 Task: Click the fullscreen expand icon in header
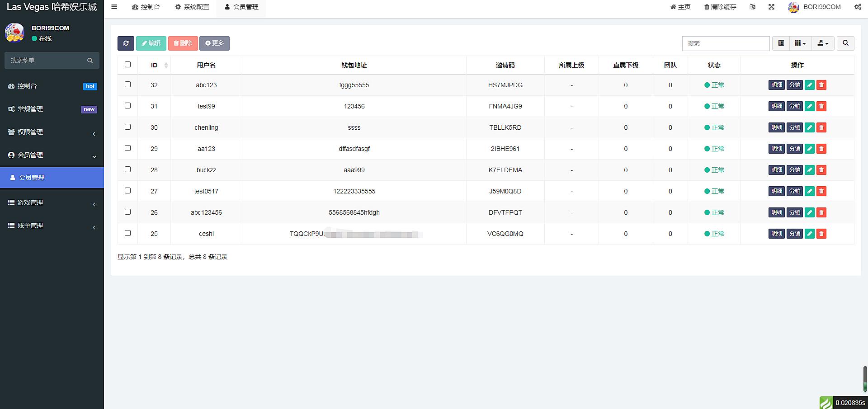[771, 7]
